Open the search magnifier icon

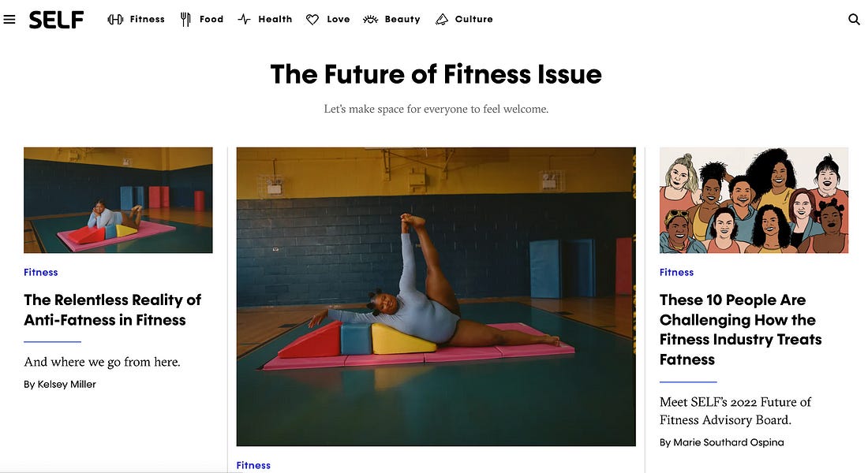(x=854, y=20)
